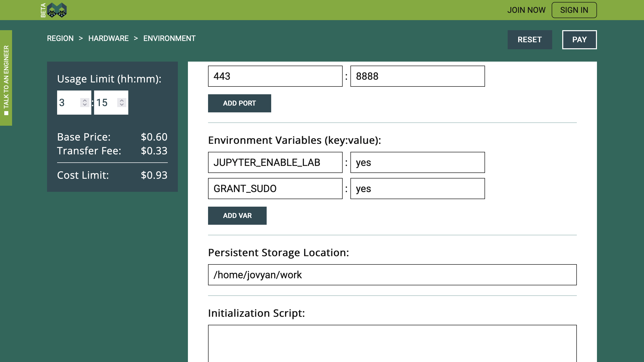Open the JOIN NOW link

(x=526, y=10)
